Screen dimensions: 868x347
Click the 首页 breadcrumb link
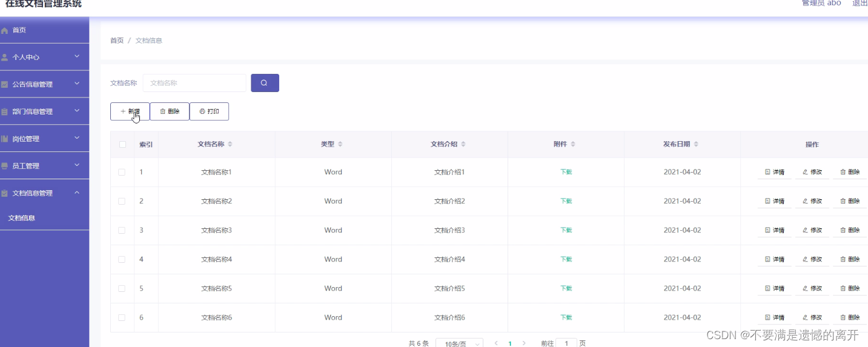117,41
